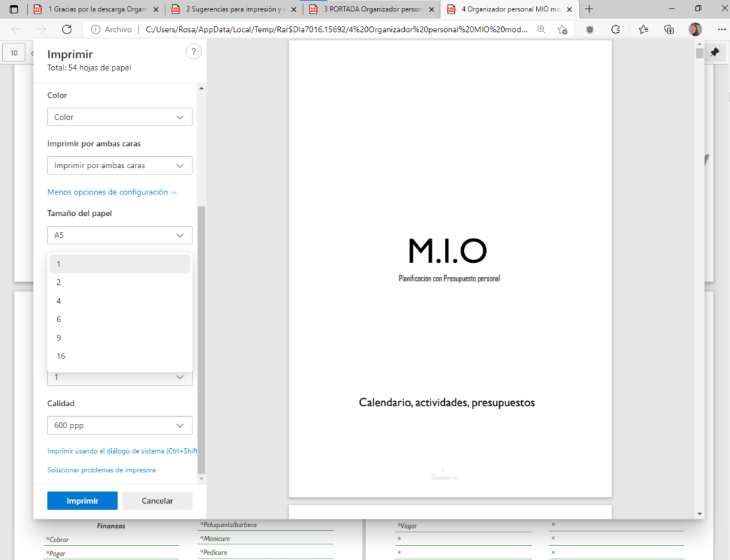This screenshot has width=730, height=560.
Task: Click the Cancelar button
Action: 158,501
